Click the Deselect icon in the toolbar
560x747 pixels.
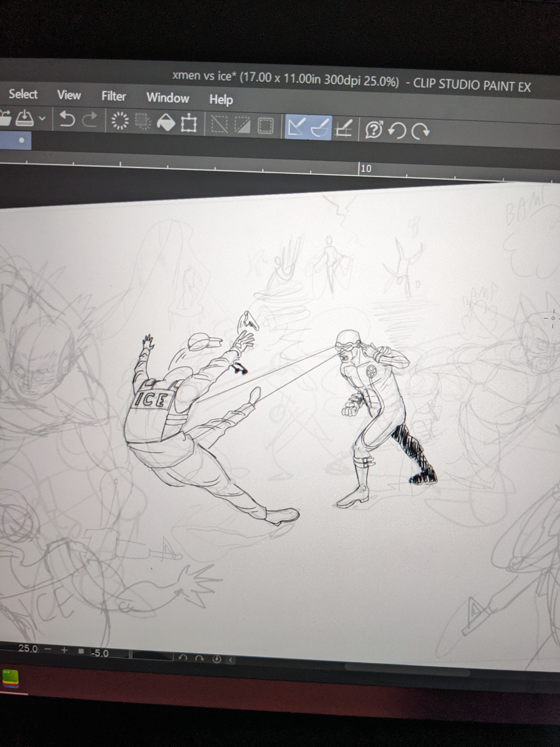[220, 124]
